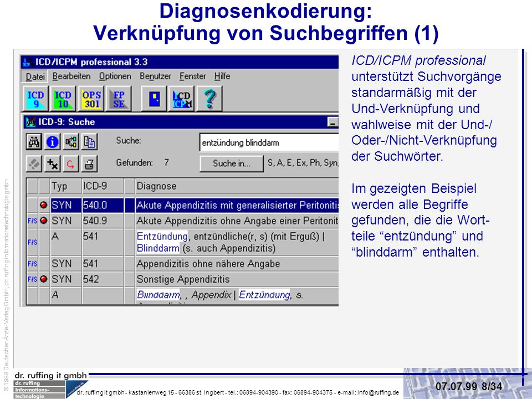Follow the italic Blinddarm link
This screenshot has height=399, width=532.
point(158,294)
